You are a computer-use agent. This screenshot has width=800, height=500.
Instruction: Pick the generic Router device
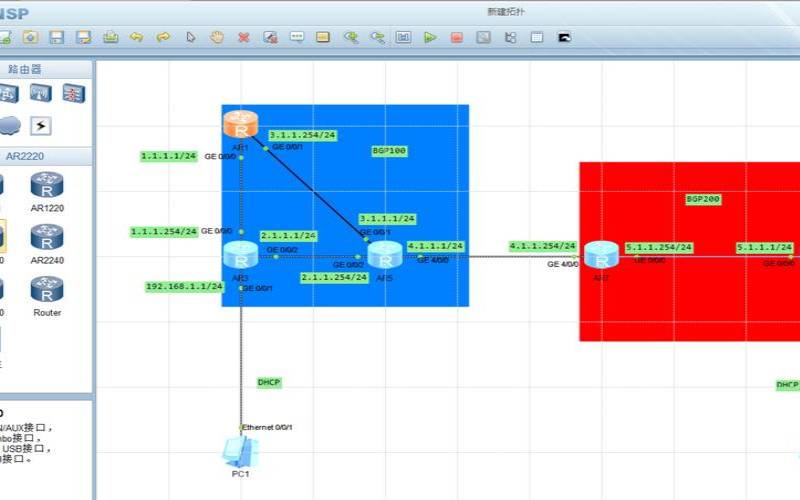coord(47,296)
